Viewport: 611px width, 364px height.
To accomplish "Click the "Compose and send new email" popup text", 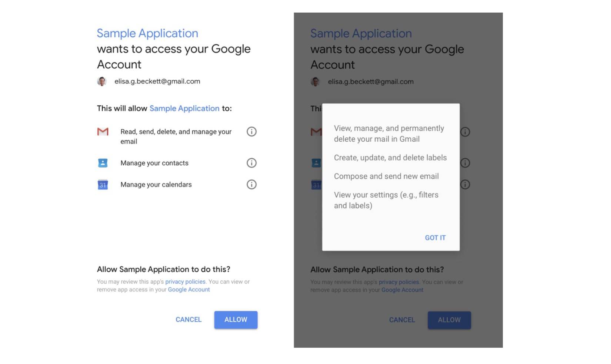I will [x=386, y=176].
